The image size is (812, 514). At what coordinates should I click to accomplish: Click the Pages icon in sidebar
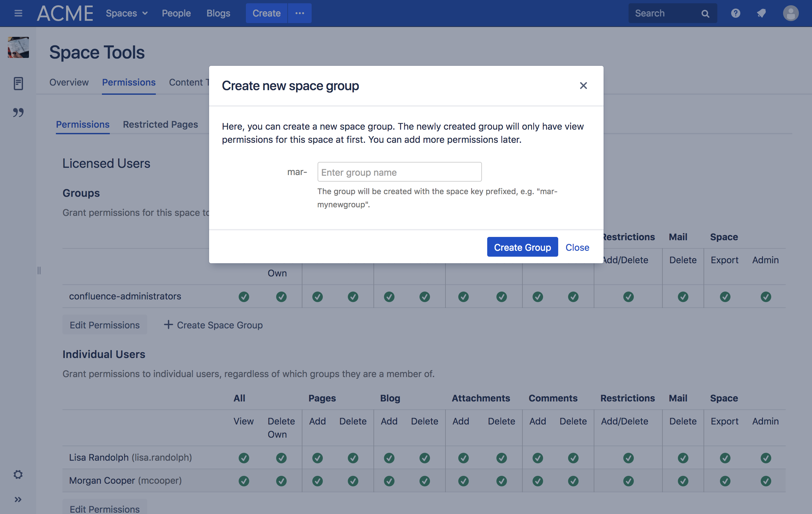coord(18,83)
